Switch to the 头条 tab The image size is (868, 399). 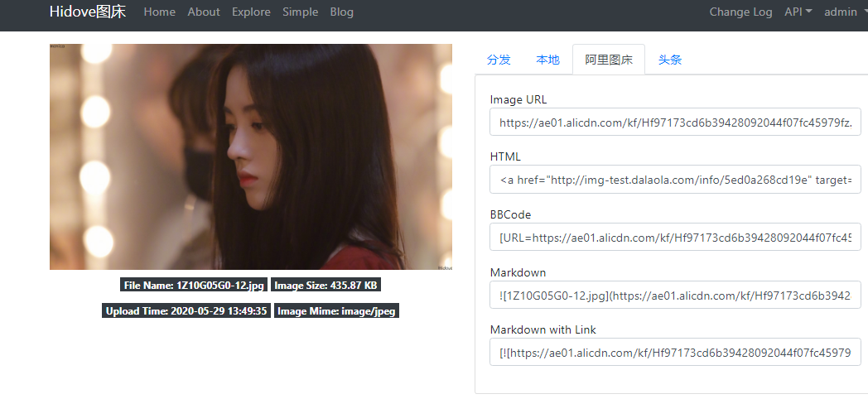670,60
